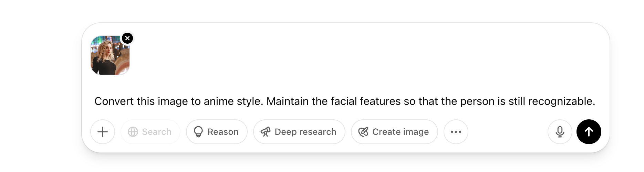
Task: Click the lightbulb Reason icon
Action: pos(198,132)
